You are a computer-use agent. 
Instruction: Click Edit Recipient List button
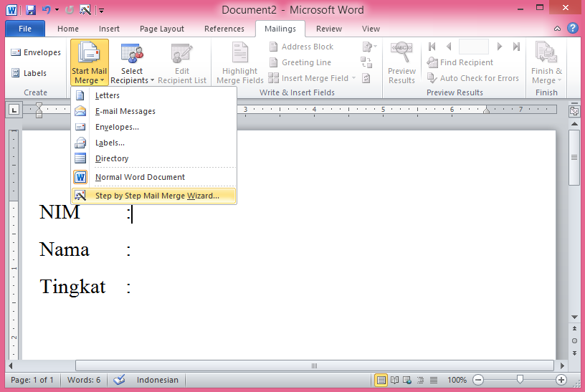tap(181, 62)
